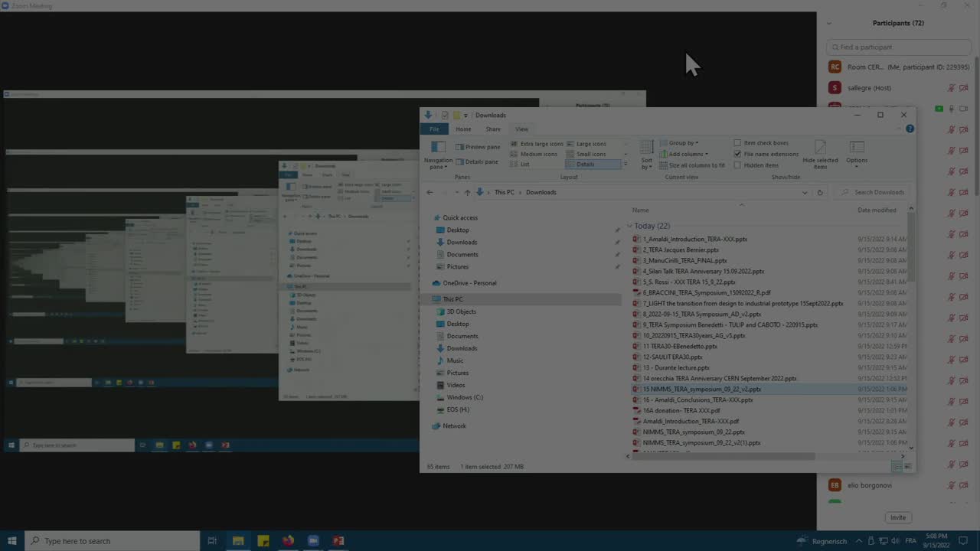Sort by Date modified column header
The width and height of the screenshot is (980, 551).
(x=877, y=210)
